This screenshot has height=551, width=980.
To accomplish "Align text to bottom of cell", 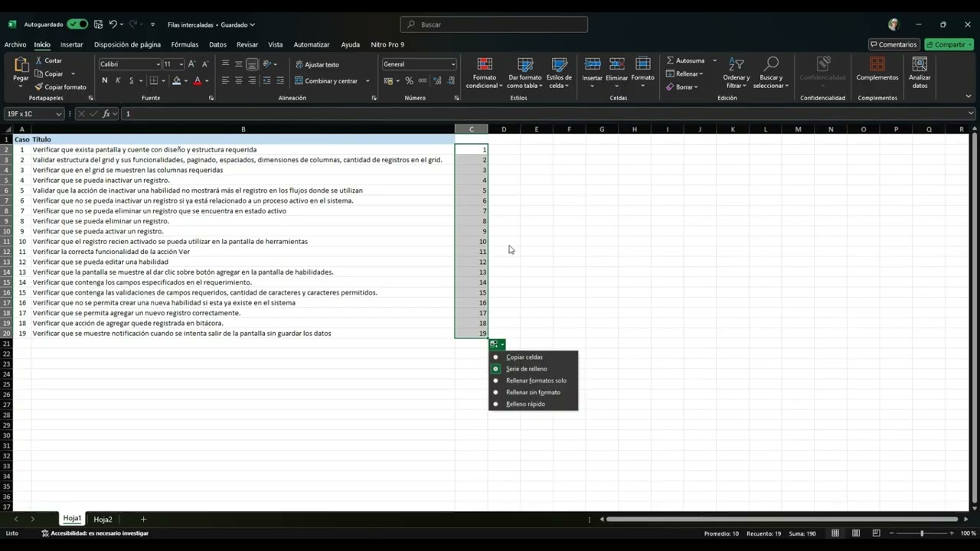I will pos(252,64).
